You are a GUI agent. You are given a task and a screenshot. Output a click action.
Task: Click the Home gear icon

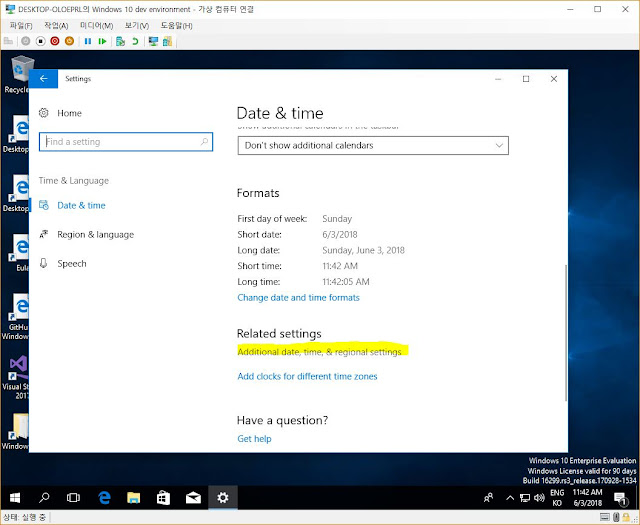coord(44,113)
